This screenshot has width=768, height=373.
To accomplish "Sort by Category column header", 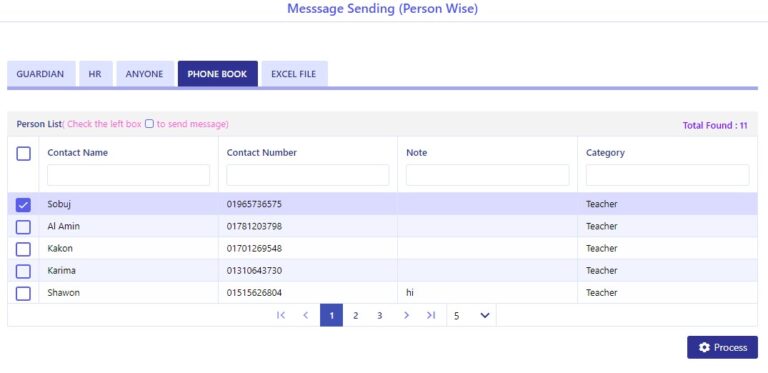I will point(605,153).
